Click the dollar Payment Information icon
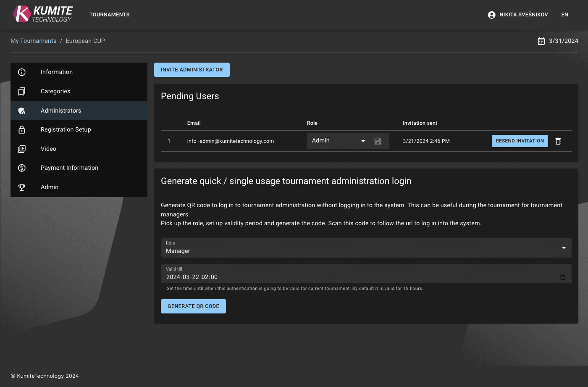Viewport: 588px width, 387px height. pos(22,168)
